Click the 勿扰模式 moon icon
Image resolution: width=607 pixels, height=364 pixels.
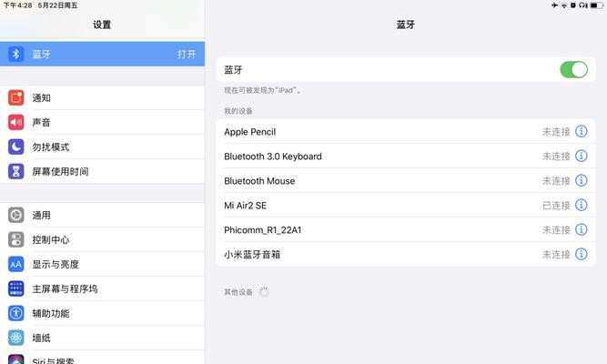tap(15, 147)
